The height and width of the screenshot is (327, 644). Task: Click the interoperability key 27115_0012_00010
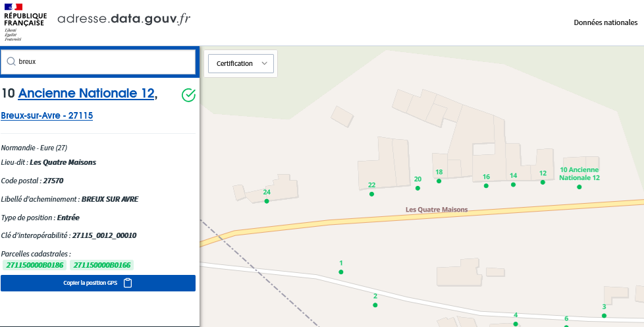click(104, 235)
